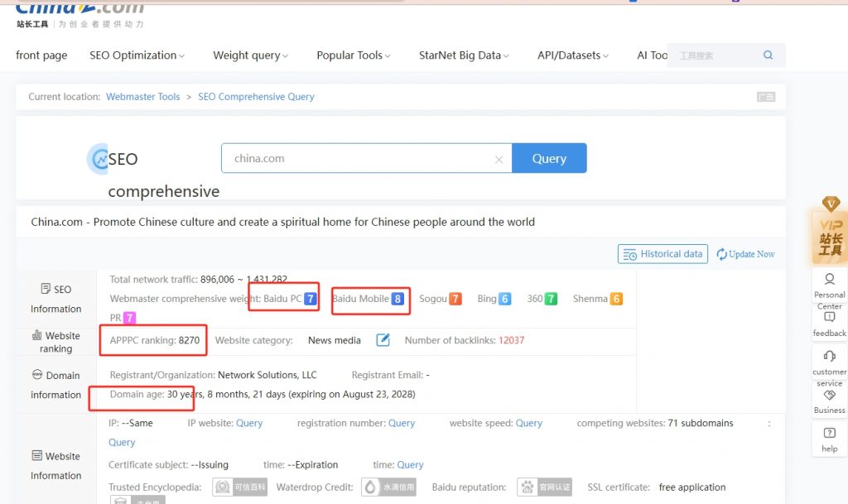Click the registration number Query link

point(402,423)
